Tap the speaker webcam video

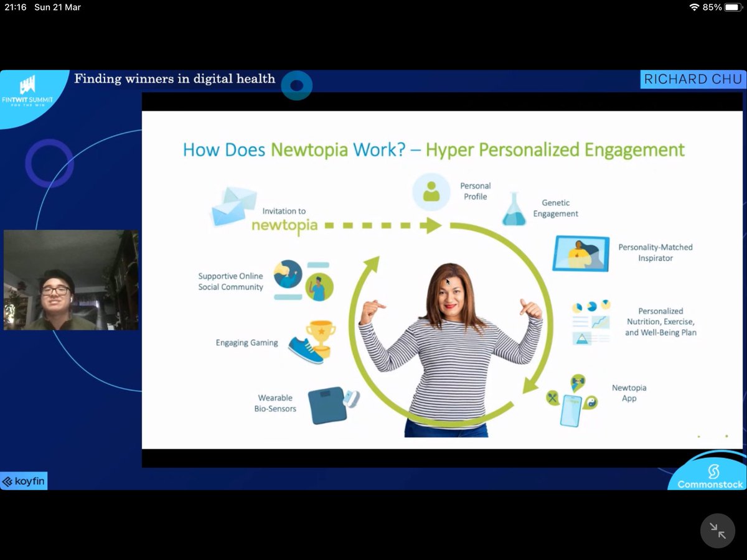coord(71,280)
